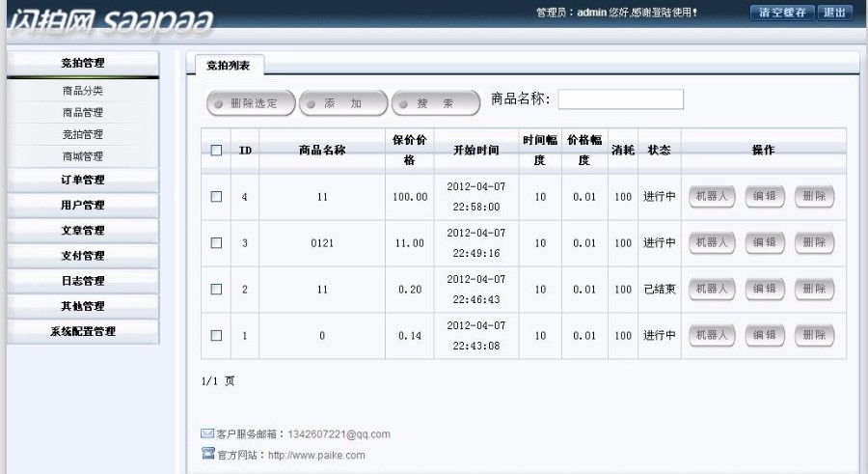The height and width of the screenshot is (474, 868).
Task: Click 机器人 button for row ID 2
Action: click(x=712, y=290)
